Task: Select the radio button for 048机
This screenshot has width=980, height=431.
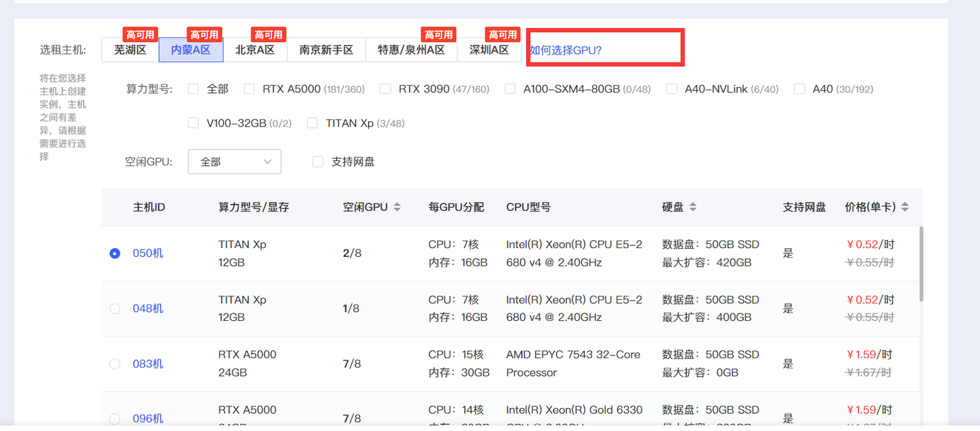Action: pos(114,308)
